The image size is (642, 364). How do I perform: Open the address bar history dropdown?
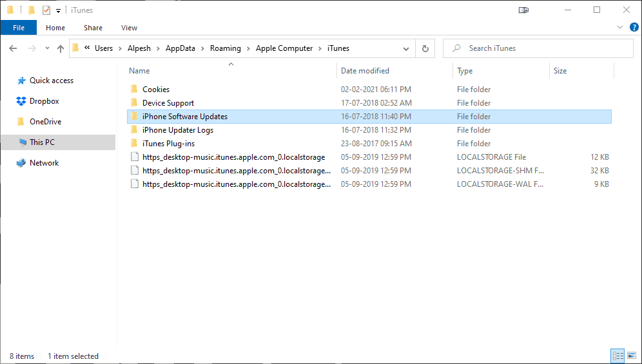[x=405, y=49]
